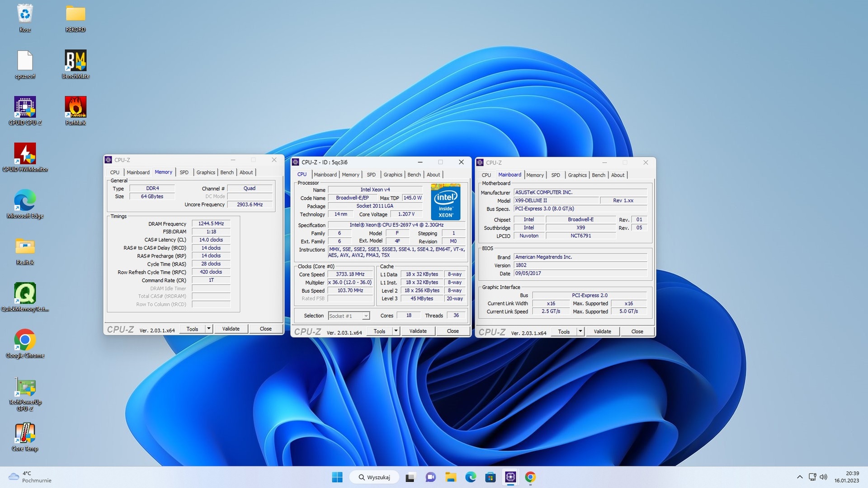The image size is (868, 488).
Task: Click the BIOS version 1802 field
Action: 581,265
